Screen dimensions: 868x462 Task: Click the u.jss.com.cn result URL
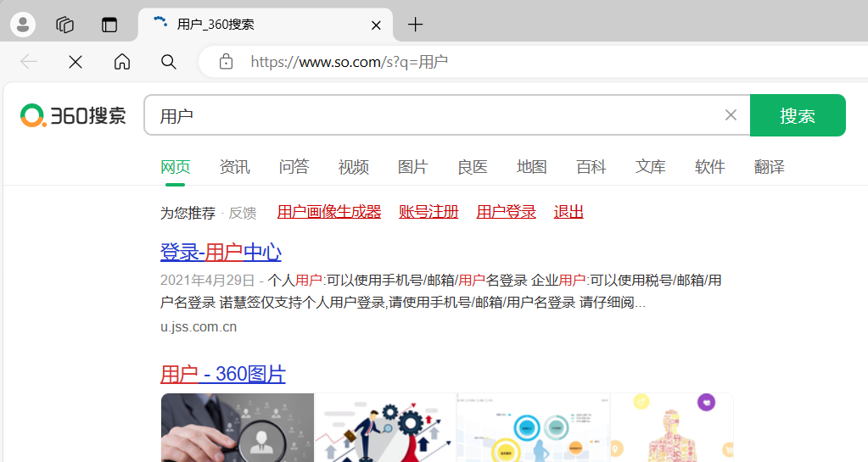[199, 327]
